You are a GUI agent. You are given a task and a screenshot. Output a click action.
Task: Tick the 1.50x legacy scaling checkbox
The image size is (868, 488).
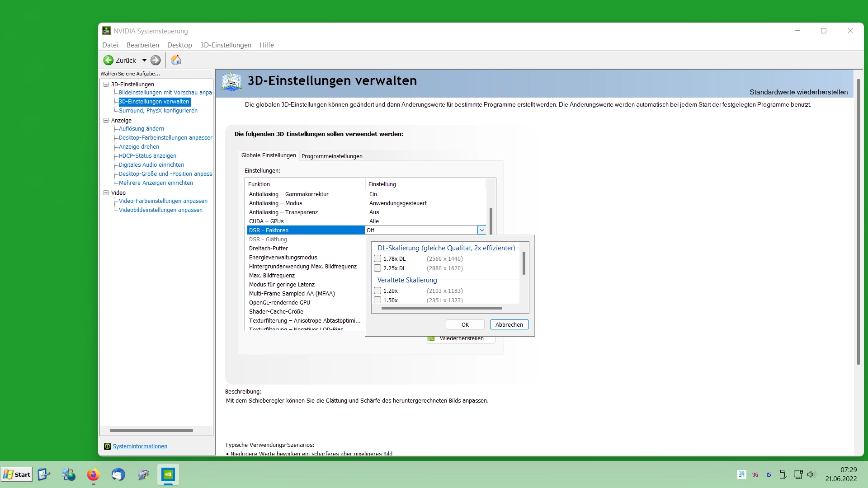tap(377, 300)
